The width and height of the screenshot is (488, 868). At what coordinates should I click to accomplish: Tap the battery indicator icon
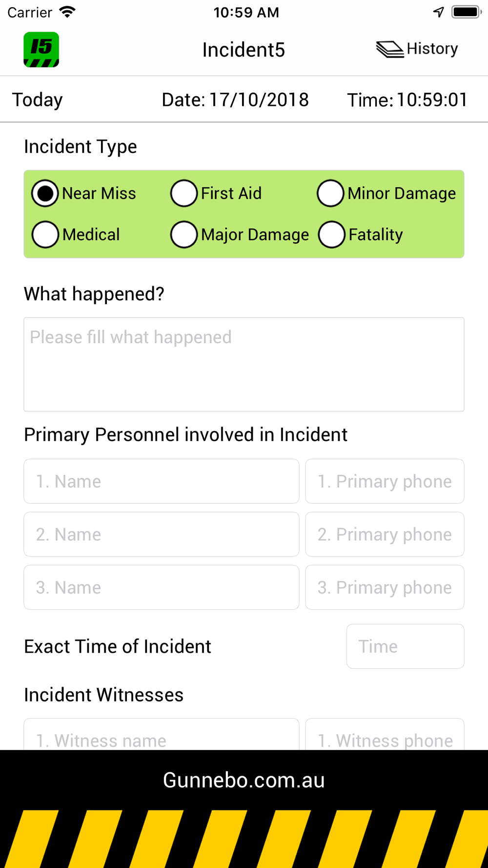(x=467, y=12)
